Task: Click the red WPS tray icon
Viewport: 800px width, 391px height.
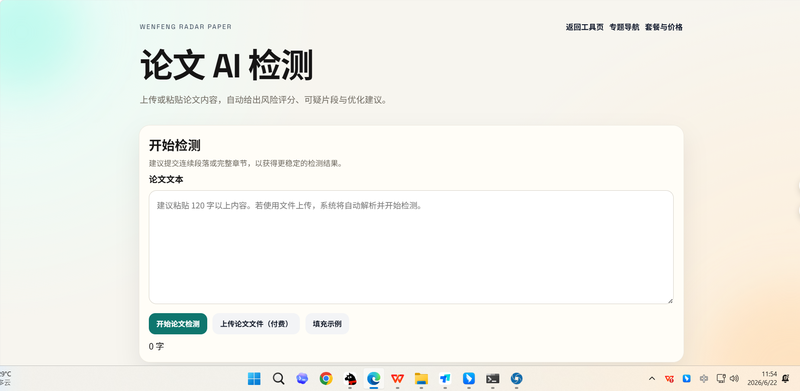Action: click(x=669, y=379)
